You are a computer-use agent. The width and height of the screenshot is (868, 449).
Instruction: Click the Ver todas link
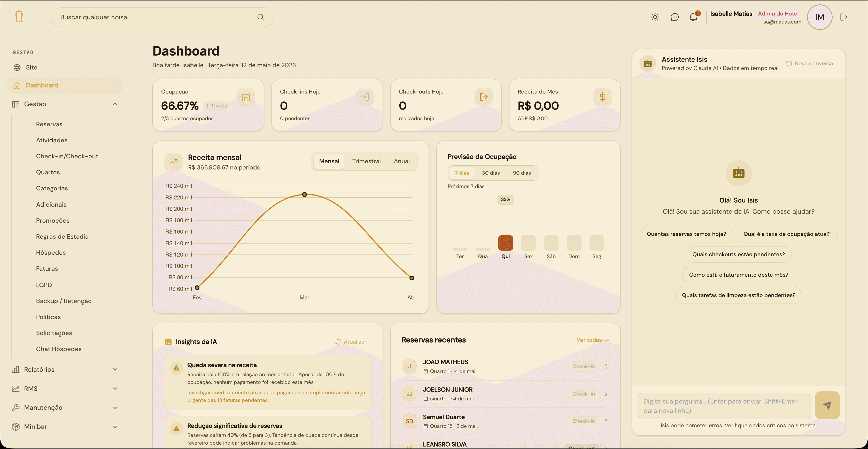(x=593, y=340)
